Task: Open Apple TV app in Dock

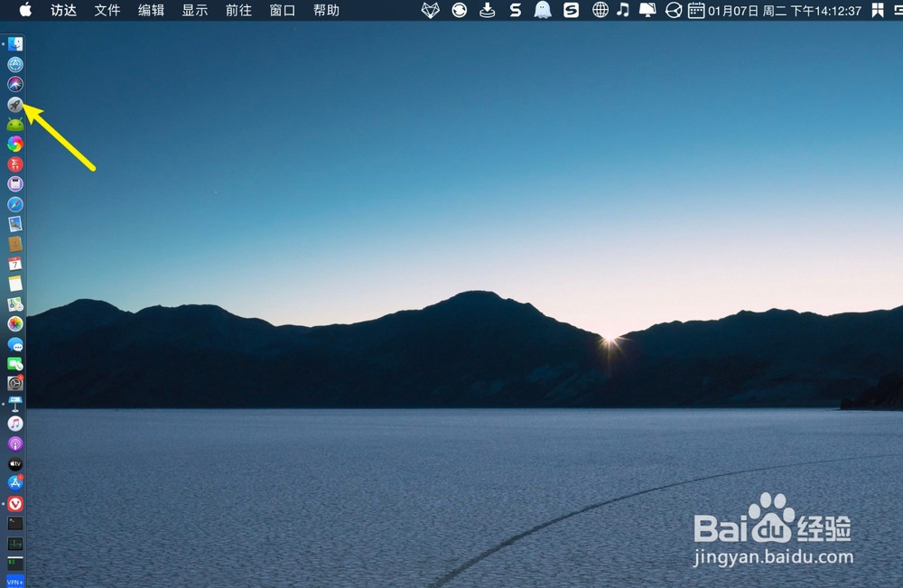Action: [x=15, y=463]
